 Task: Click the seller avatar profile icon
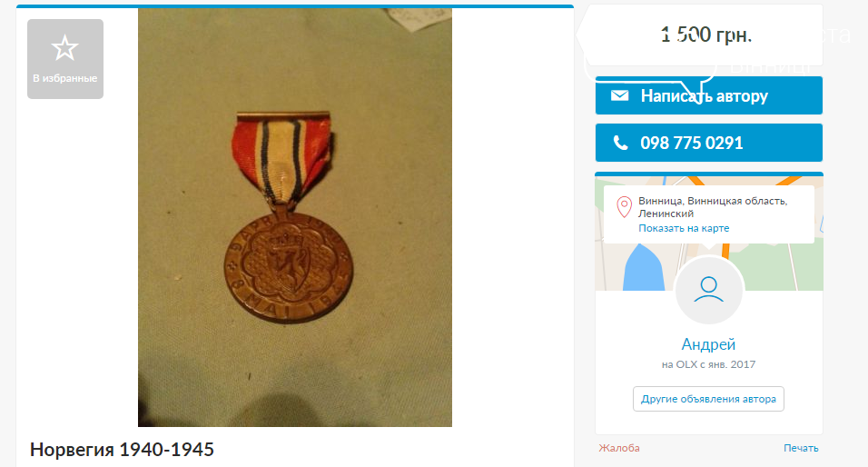click(x=708, y=290)
